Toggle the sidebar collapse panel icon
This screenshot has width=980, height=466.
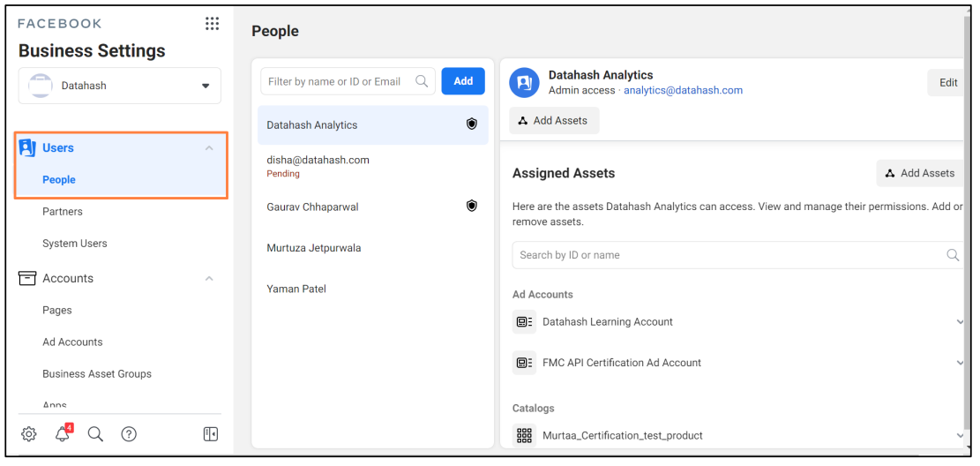(x=210, y=433)
